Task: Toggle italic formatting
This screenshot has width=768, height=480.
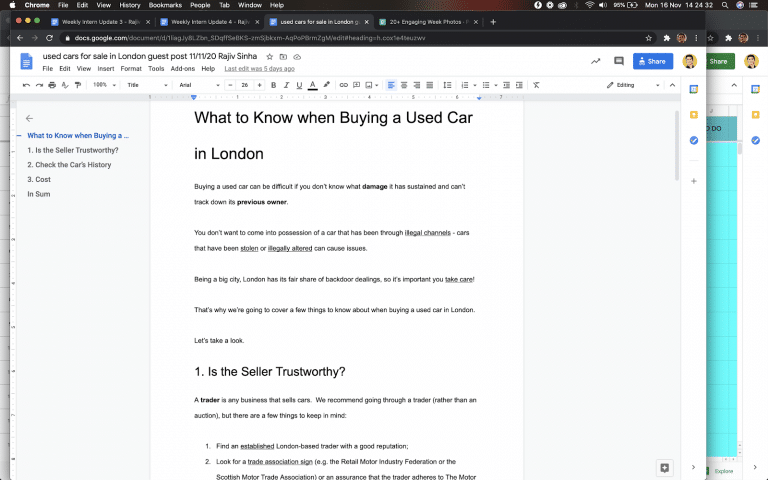Action: 287,85
